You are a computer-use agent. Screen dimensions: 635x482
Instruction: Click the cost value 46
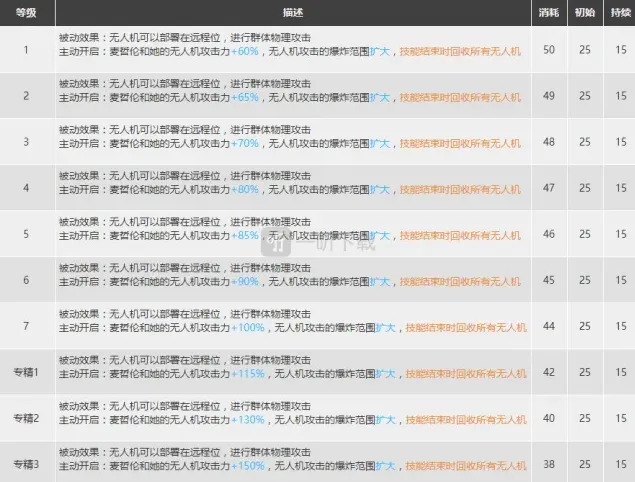549,234
